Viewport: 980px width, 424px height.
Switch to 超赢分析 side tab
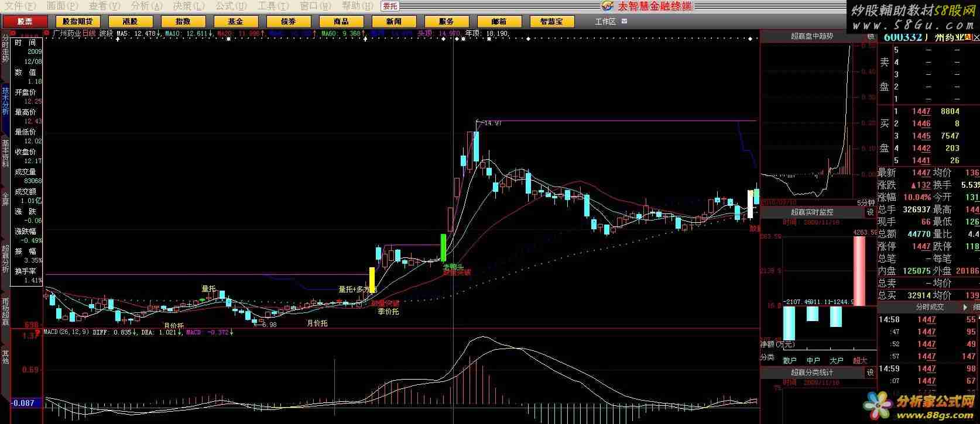5,258
